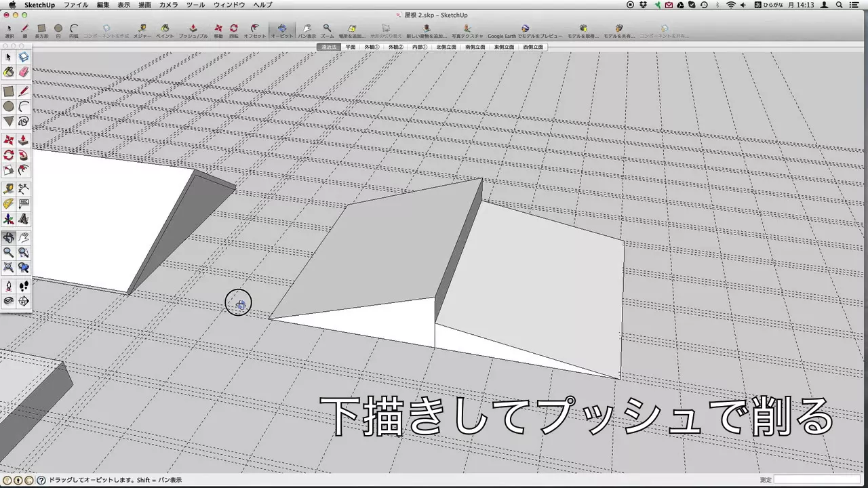Select the Section Plane tool
Viewport: 868px width, 488px height.
tap(24, 301)
